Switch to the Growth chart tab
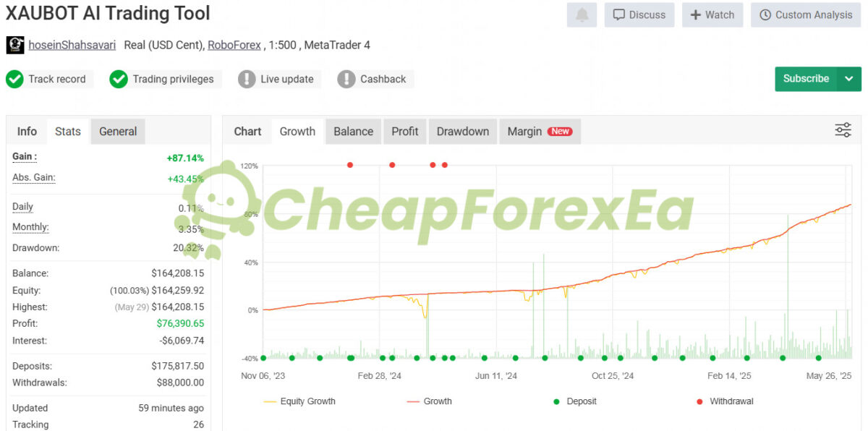Image resolution: width=868 pixels, height=431 pixels. [x=297, y=132]
